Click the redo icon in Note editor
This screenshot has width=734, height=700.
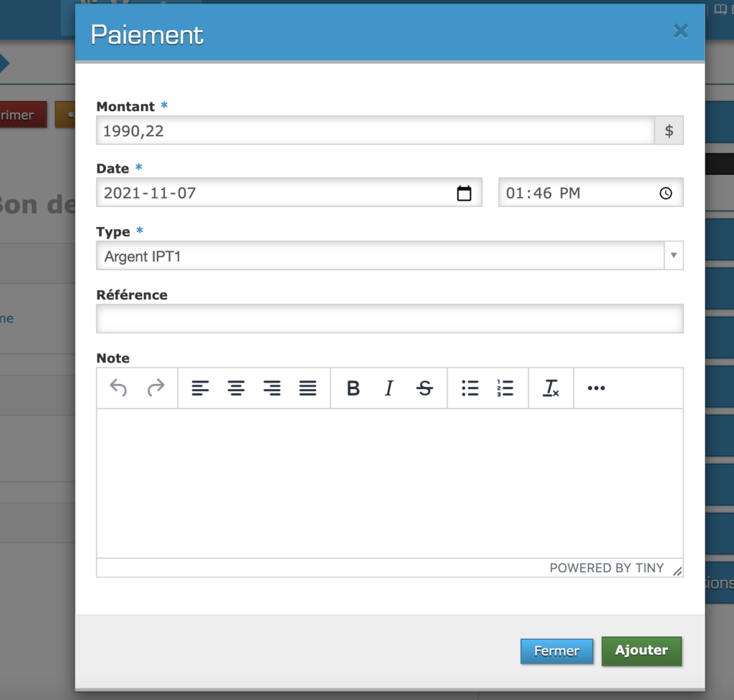[x=156, y=388]
